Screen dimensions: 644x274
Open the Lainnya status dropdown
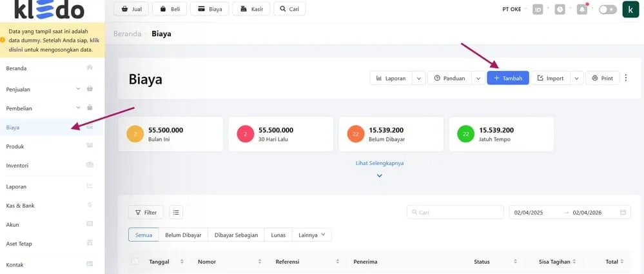(x=311, y=235)
